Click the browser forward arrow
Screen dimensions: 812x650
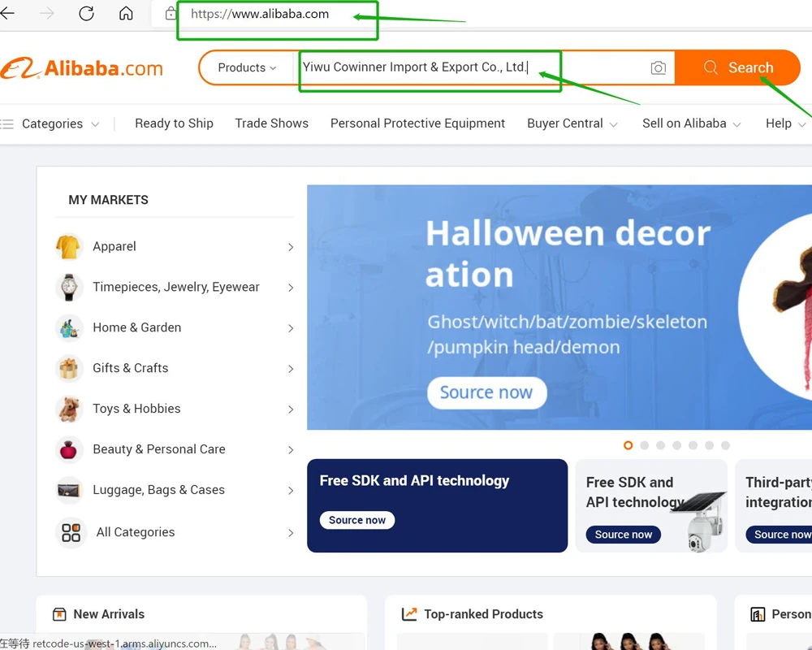[x=46, y=13]
